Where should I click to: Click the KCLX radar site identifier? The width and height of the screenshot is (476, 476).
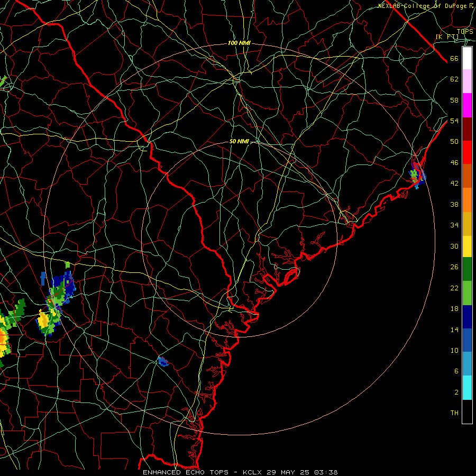[253, 472]
